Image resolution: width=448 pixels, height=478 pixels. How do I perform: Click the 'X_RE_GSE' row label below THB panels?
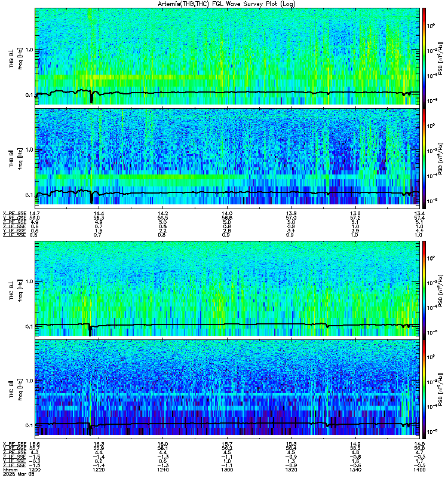pyautogui.click(x=14, y=213)
